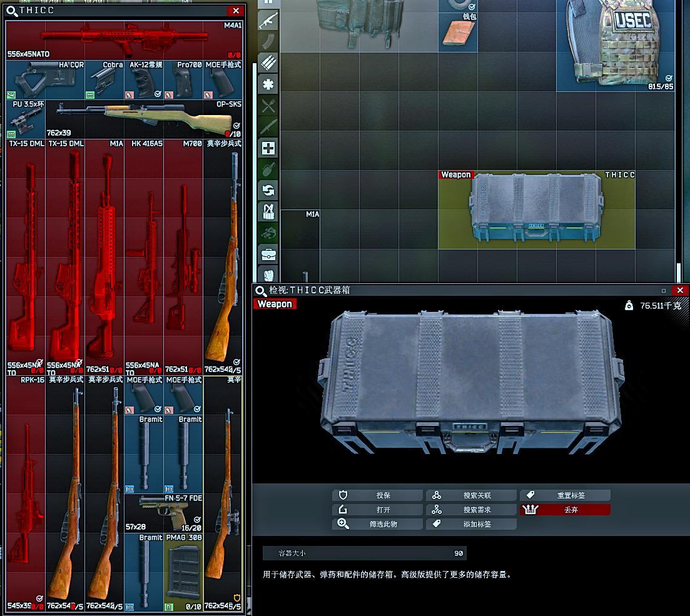
Task: Select the Pro700 item
Action: point(183,79)
